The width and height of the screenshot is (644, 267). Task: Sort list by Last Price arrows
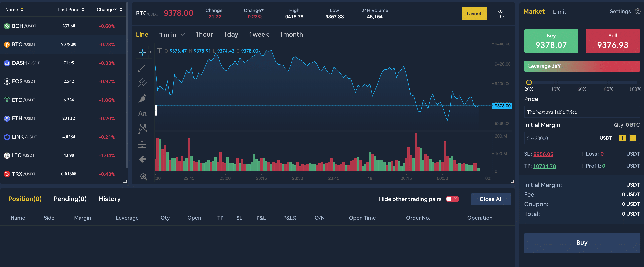point(83,10)
